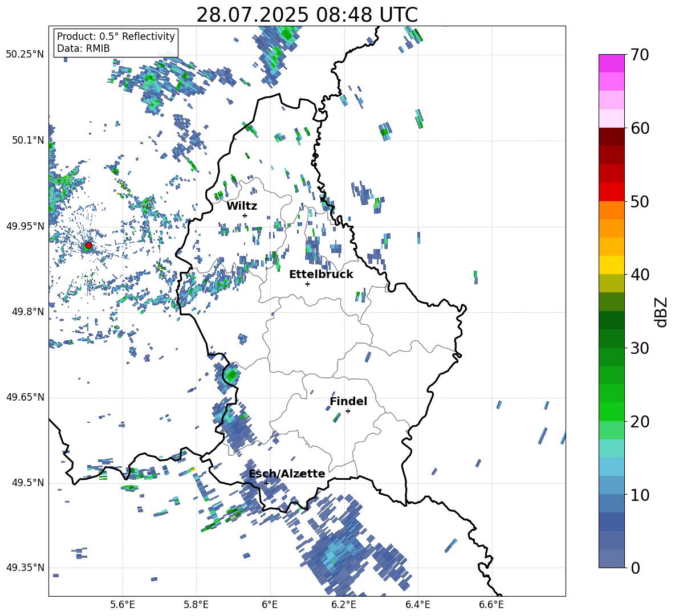Click the dBZ colorbar axis title
Image resolution: width=675 pixels, height=616 pixels.
point(662,312)
